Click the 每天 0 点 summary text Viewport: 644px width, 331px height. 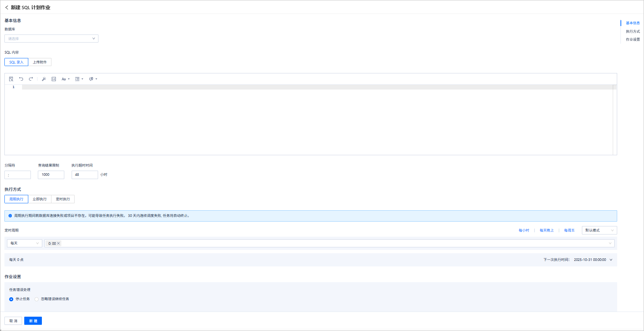coord(16,260)
